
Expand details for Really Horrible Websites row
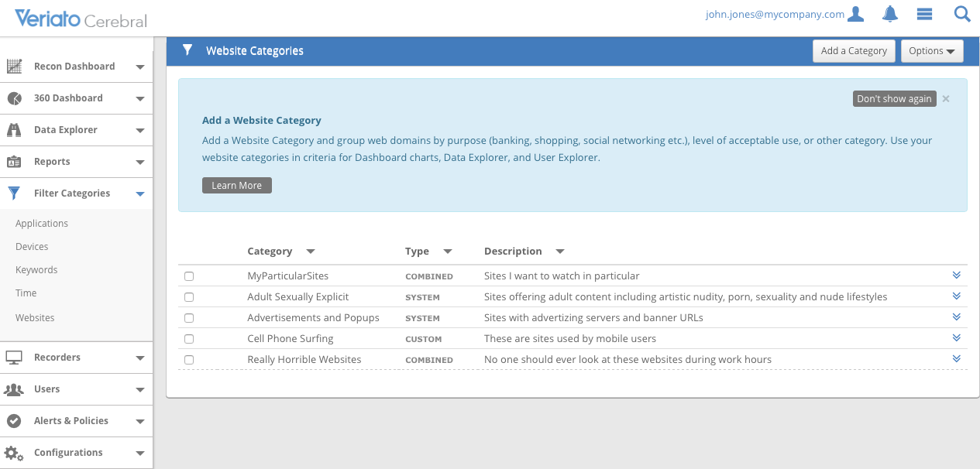point(957,358)
